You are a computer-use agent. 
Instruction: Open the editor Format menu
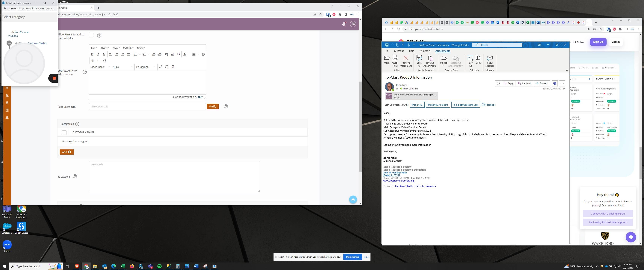(128, 48)
